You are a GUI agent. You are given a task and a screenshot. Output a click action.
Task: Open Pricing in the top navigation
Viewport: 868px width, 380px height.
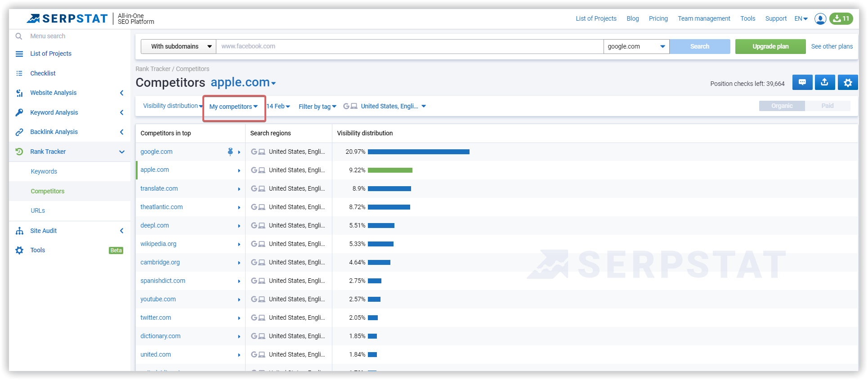coord(658,18)
